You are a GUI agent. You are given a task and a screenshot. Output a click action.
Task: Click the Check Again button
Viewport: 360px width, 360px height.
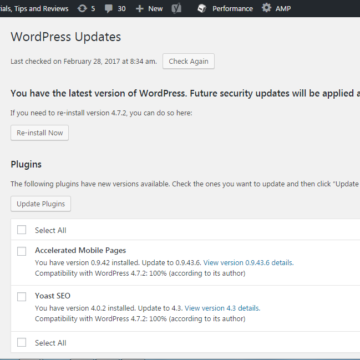[188, 61]
